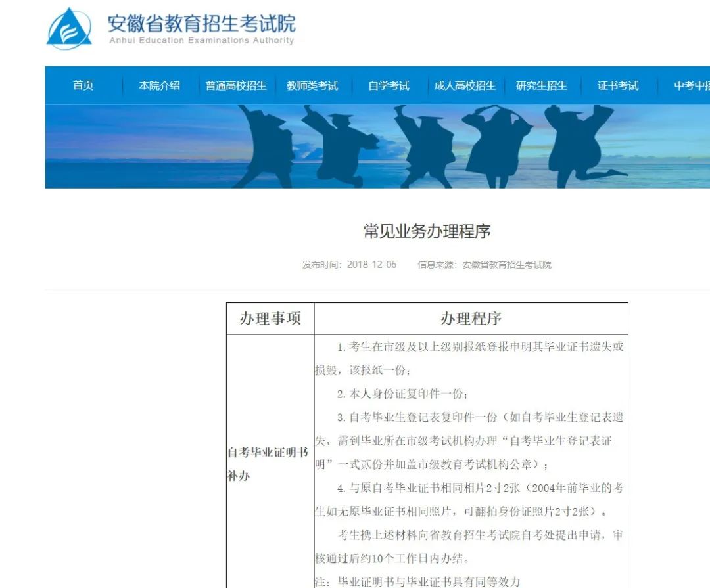
Task: Open the 本院介绍 navigation item
Action: [159, 85]
